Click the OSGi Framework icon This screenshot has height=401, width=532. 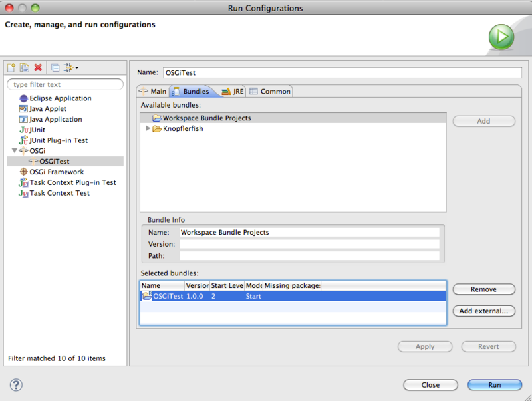click(23, 172)
